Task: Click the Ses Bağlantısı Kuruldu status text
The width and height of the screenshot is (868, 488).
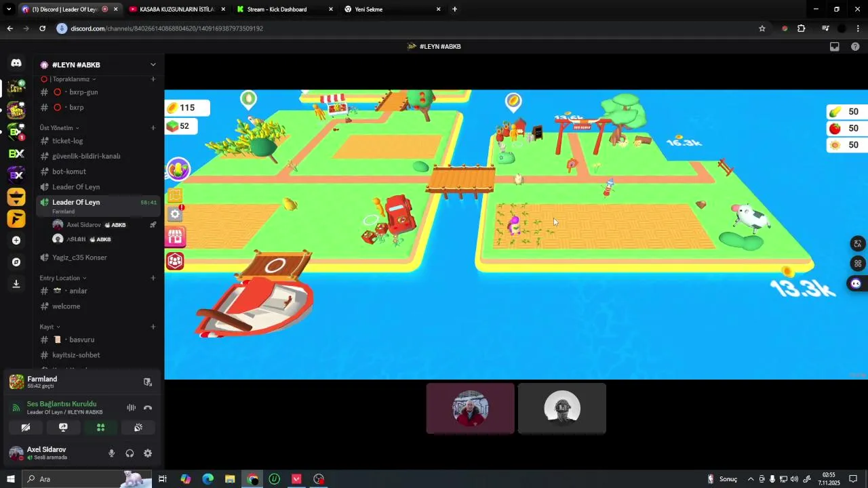Action: (62, 404)
